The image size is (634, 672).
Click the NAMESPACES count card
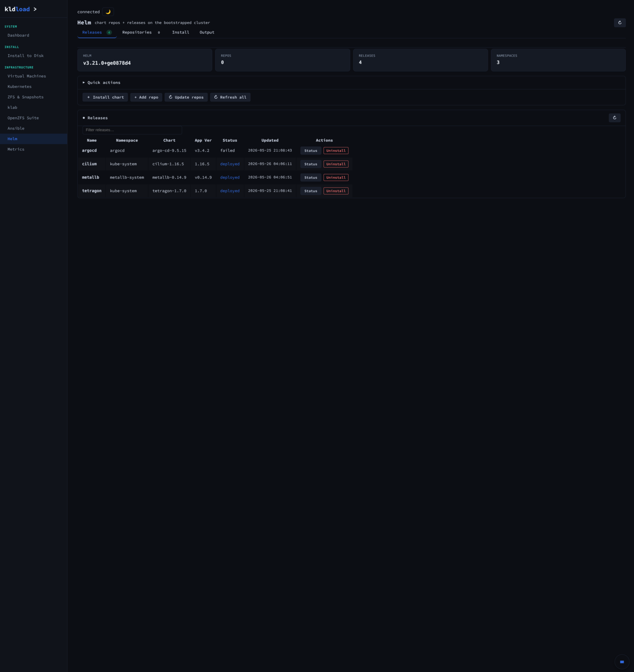(x=558, y=60)
